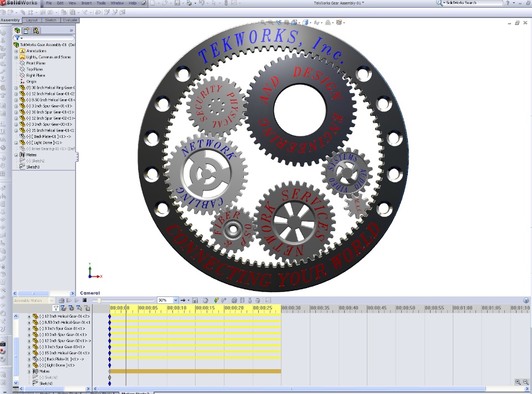Image resolution: width=532 pixels, height=394 pixels.
Task: Open the Window menu
Action: tap(117, 3)
